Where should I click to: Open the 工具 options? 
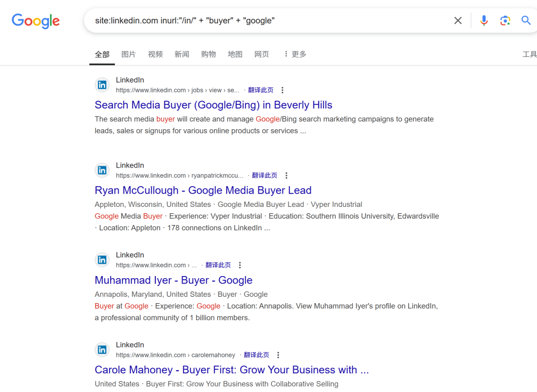(x=530, y=54)
